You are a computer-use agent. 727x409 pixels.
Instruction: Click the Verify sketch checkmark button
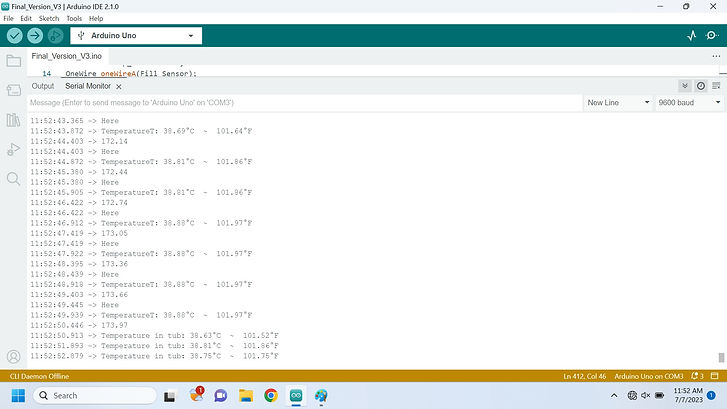click(x=14, y=36)
